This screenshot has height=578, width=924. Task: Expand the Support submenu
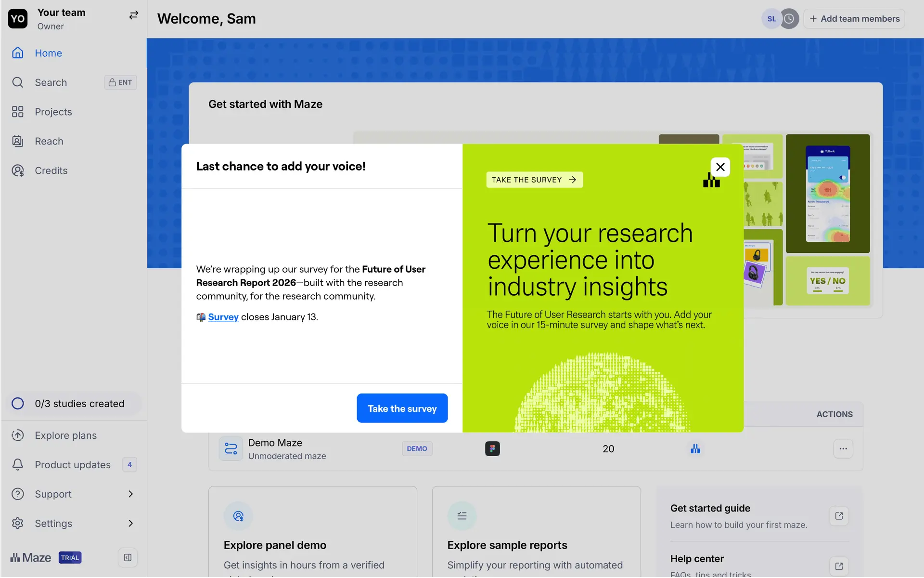click(130, 494)
